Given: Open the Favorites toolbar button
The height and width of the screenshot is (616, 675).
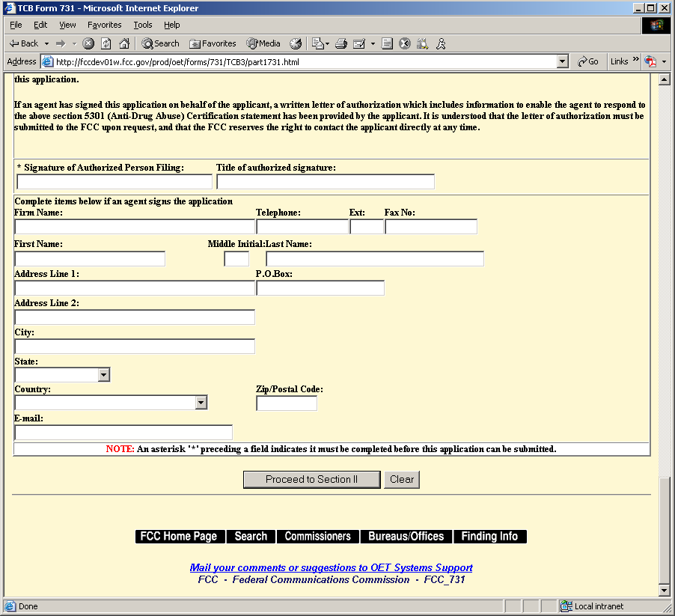Looking at the screenshot, I should point(213,43).
